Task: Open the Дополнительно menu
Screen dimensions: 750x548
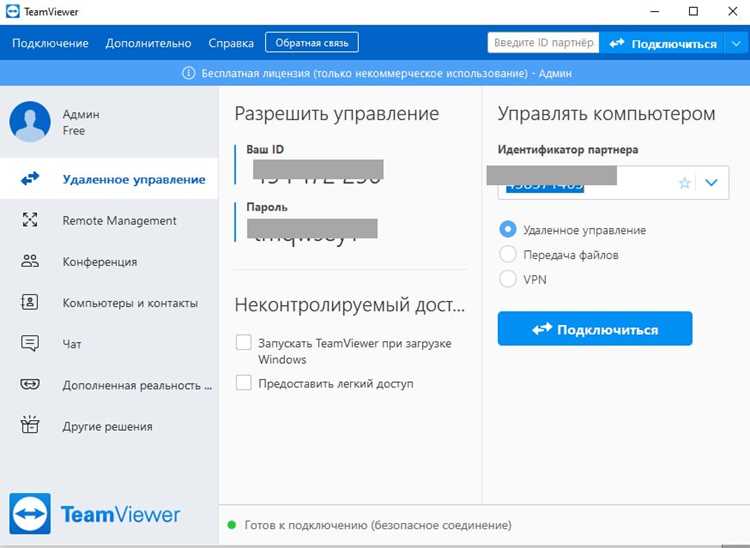Action: pyautogui.click(x=148, y=43)
